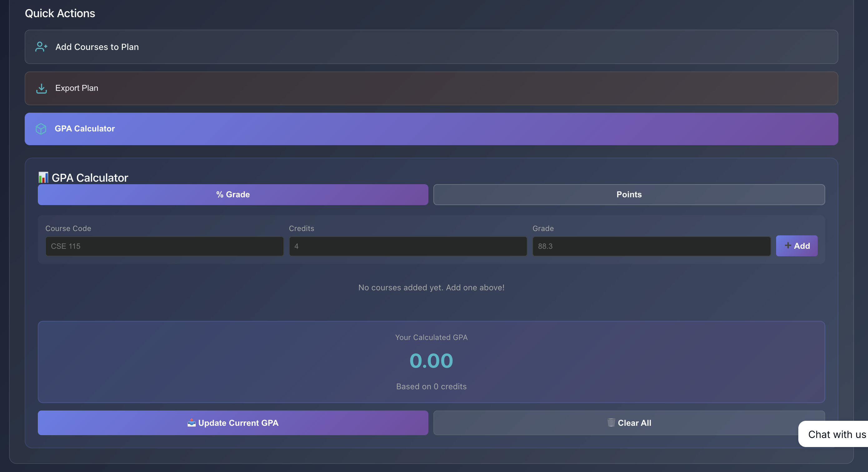This screenshot has width=868, height=472.
Task: Click the bar chart icon beside GPA Calculator heading
Action: click(43, 177)
